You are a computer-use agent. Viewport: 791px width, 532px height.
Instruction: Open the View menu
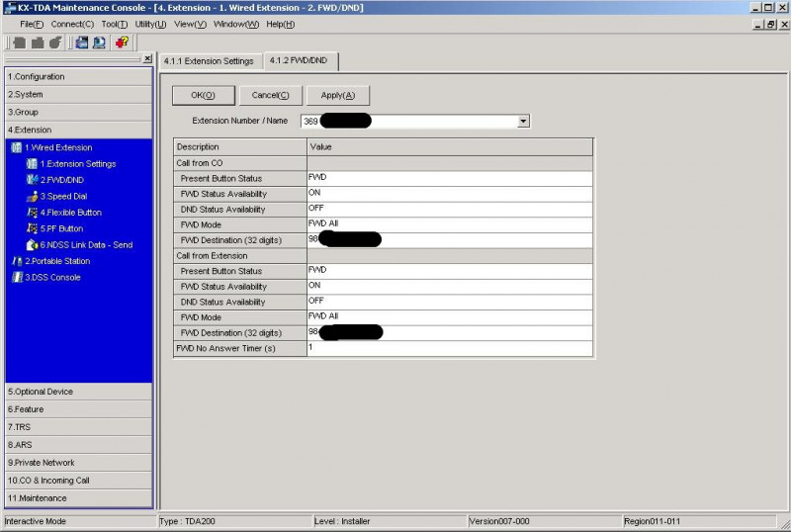coord(190,25)
